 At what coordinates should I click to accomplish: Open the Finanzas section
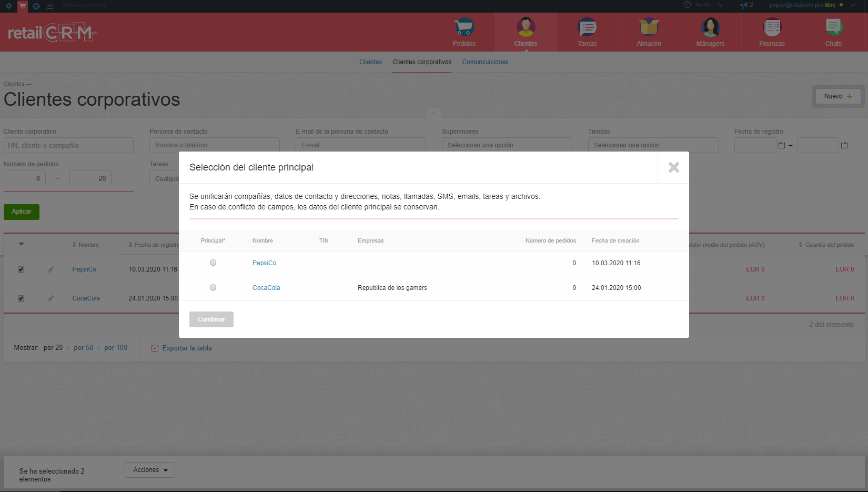tap(772, 32)
